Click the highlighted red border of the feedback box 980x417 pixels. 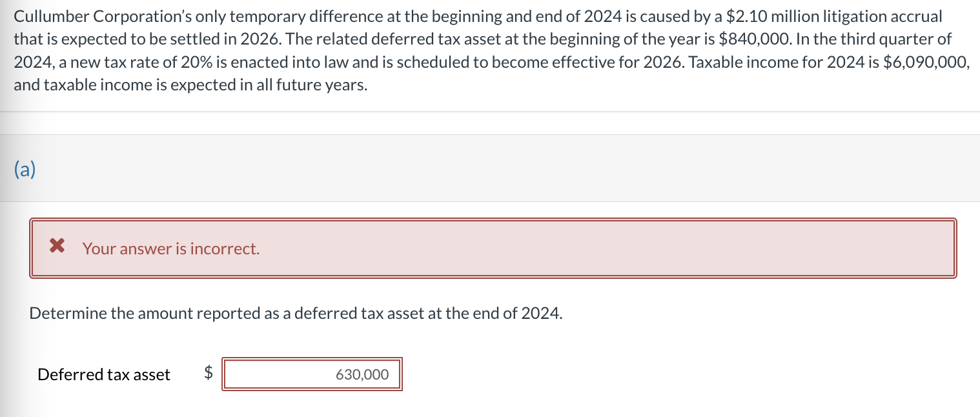point(492,220)
